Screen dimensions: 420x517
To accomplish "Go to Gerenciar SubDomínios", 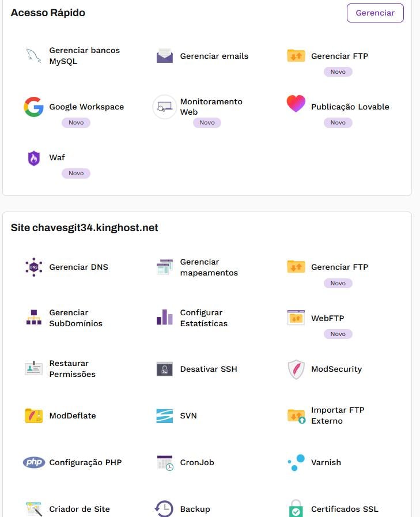I will coord(75,318).
